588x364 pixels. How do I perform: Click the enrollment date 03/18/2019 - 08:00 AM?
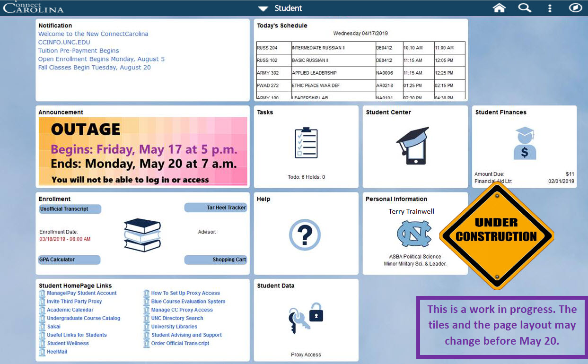pos(65,239)
